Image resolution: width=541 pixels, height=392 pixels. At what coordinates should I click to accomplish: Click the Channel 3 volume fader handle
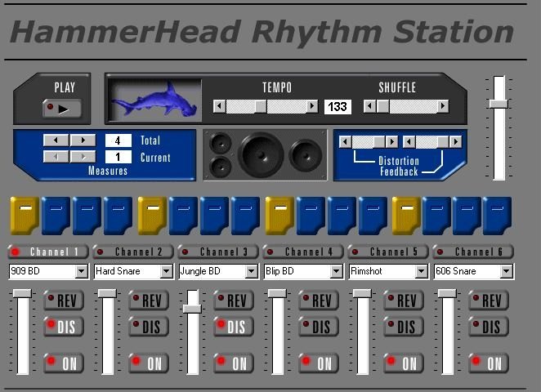[x=192, y=309]
